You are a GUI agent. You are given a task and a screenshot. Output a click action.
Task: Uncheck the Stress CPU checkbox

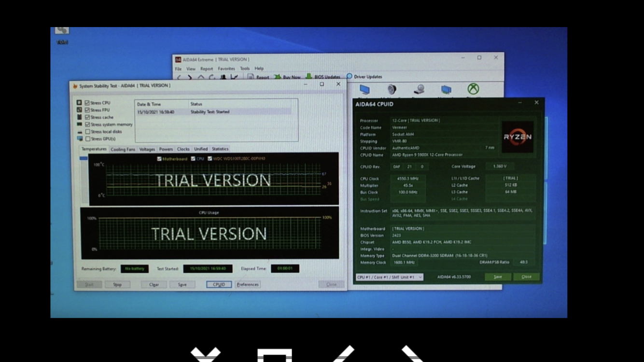(x=87, y=103)
